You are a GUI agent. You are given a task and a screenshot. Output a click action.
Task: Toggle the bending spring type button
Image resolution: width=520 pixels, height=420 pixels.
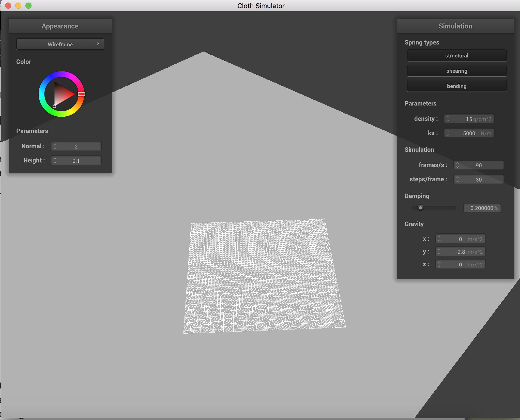click(x=456, y=86)
